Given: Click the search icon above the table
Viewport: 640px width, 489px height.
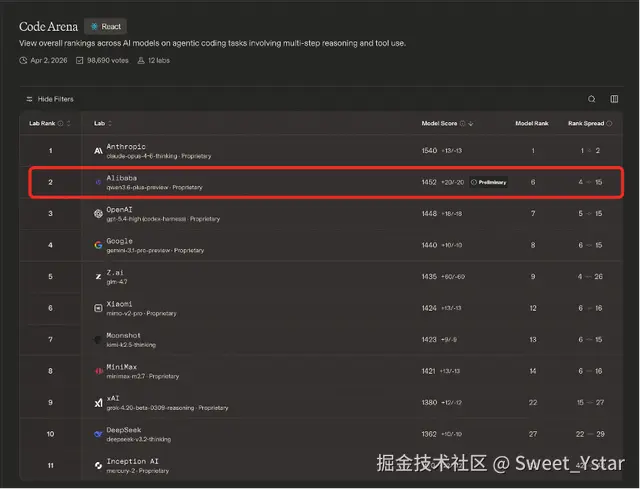Looking at the screenshot, I should 591,99.
